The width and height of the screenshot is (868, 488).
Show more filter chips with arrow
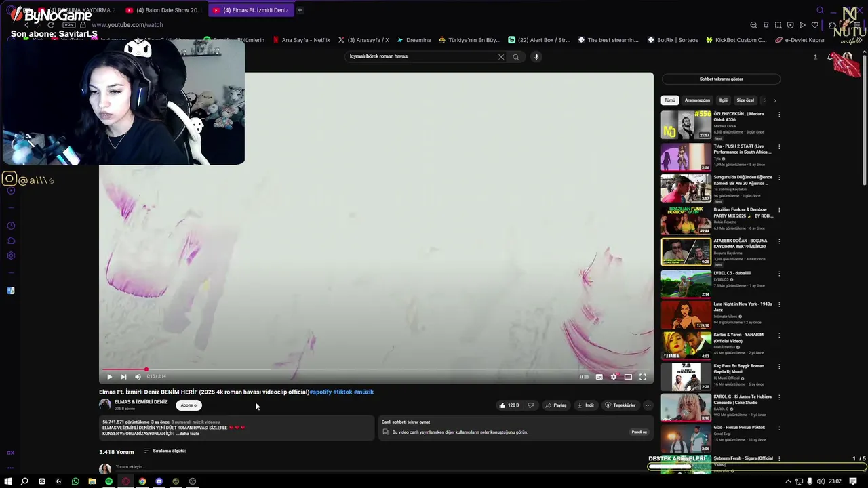774,100
